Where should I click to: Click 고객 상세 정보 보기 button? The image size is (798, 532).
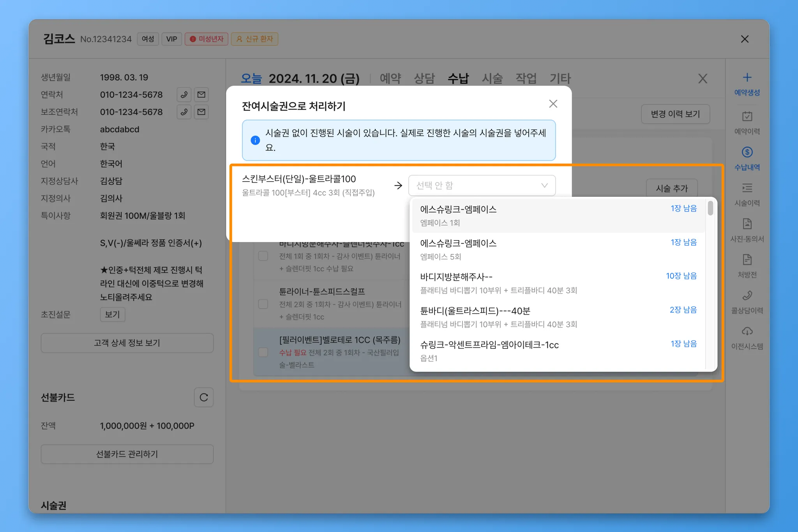(x=127, y=343)
